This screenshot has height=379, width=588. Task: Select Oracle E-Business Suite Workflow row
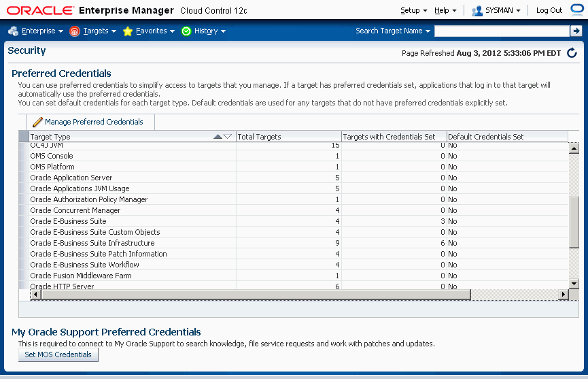coord(293,265)
